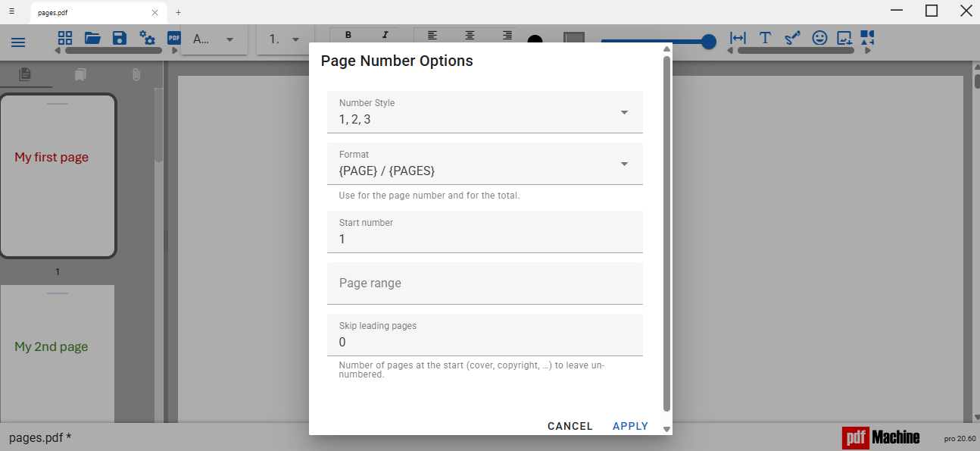Screen dimensions: 980x451
Task: Align text left
Action: coord(432,35)
